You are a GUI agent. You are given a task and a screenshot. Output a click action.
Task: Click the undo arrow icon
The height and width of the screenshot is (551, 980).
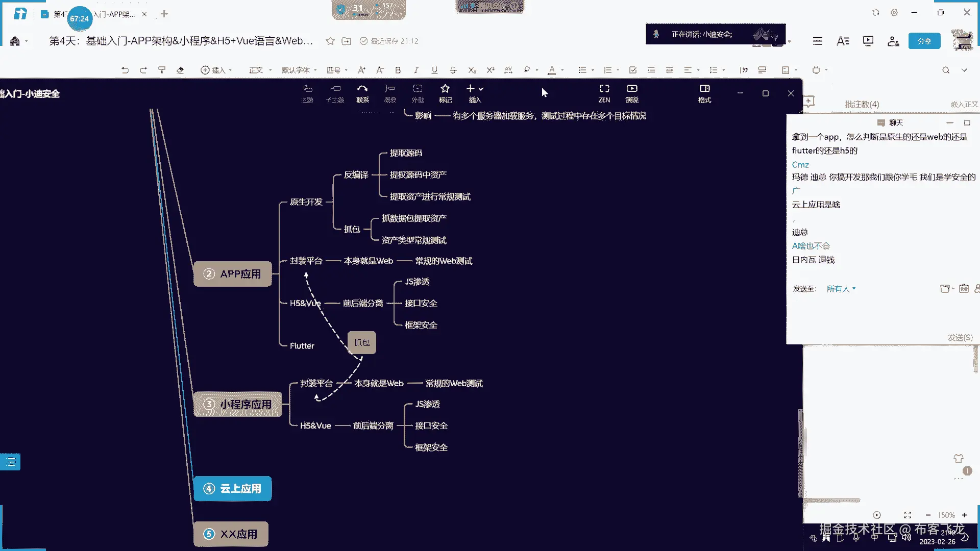125,70
